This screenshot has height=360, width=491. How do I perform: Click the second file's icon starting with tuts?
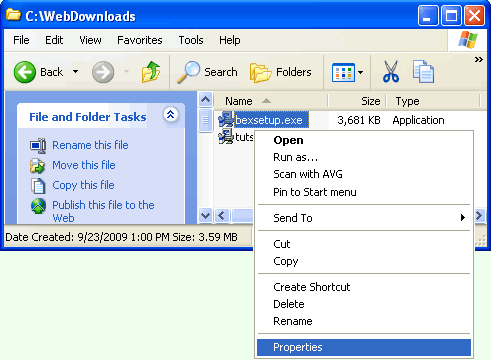[226, 137]
